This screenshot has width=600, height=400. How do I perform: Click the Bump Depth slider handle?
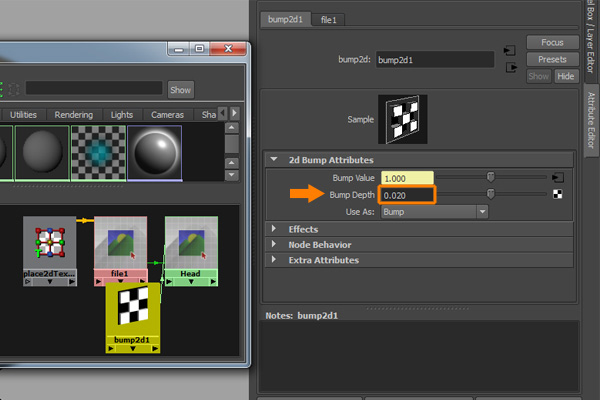491,194
